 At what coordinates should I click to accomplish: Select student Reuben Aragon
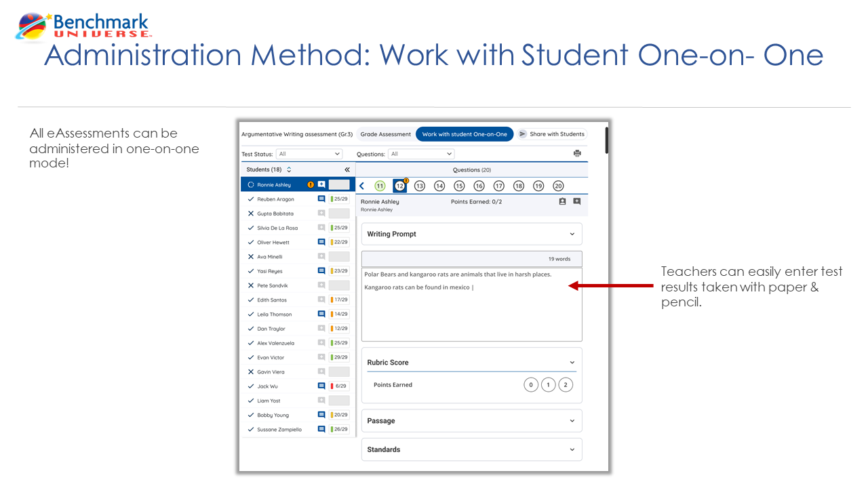point(275,199)
